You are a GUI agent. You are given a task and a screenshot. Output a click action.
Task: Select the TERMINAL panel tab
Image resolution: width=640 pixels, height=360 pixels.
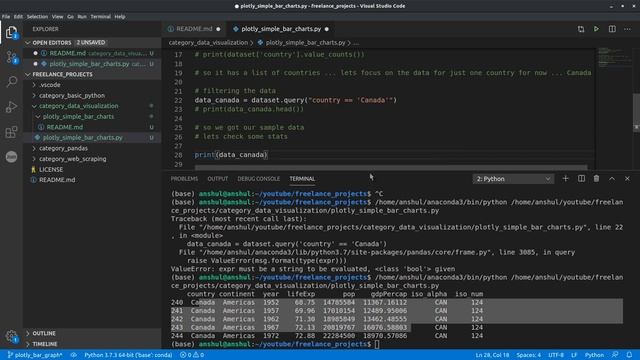click(x=302, y=179)
